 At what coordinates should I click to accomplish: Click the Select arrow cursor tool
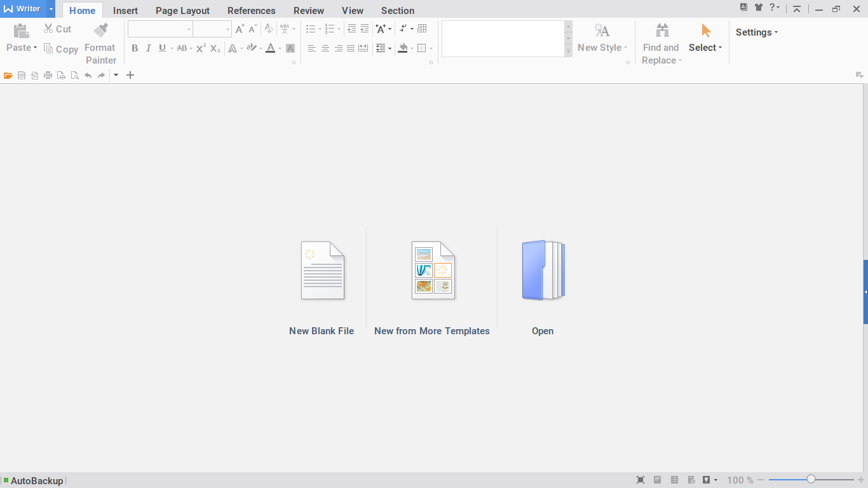pyautogui.click(x=705, y=38)
